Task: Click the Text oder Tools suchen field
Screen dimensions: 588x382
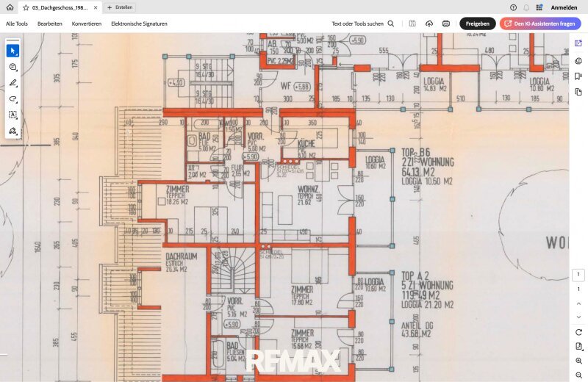Action: point(362,24)
